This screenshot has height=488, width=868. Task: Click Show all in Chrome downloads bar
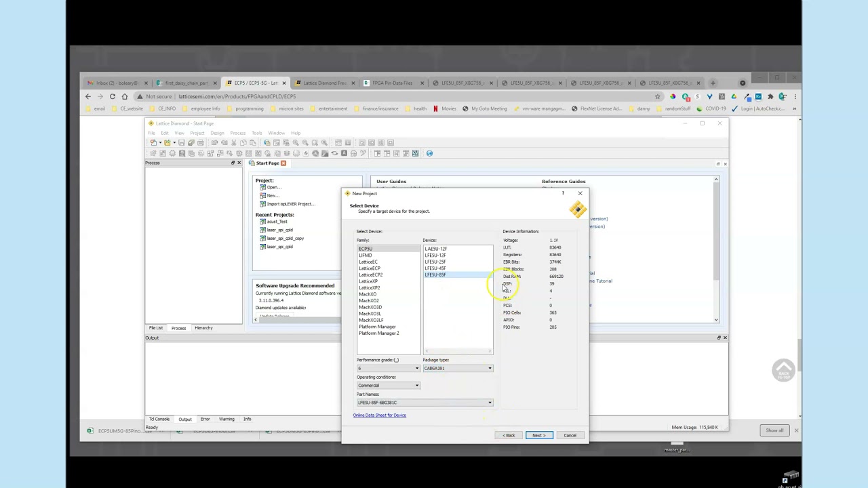point(774,430)
